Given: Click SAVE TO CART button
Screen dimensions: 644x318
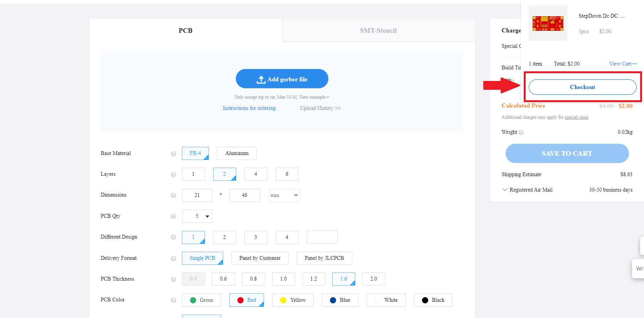Looking at the screenshot, I should pos(567,153).
